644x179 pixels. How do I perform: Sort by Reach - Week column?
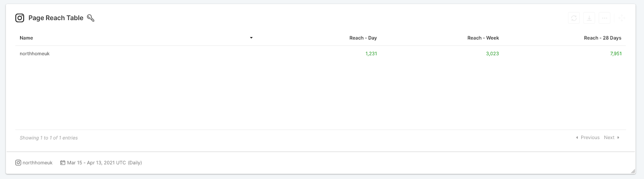[x=483, y=38]
